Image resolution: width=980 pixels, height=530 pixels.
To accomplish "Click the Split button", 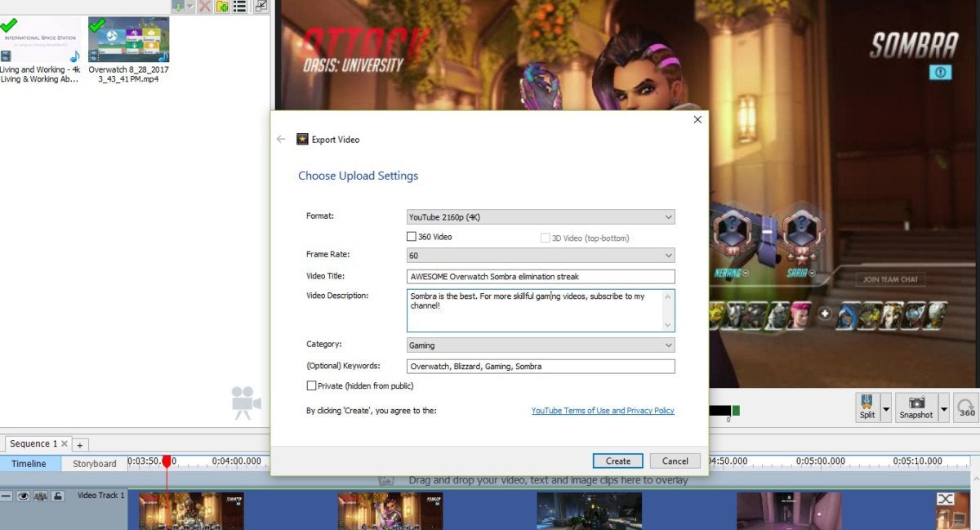I will (x=867, y=407).
